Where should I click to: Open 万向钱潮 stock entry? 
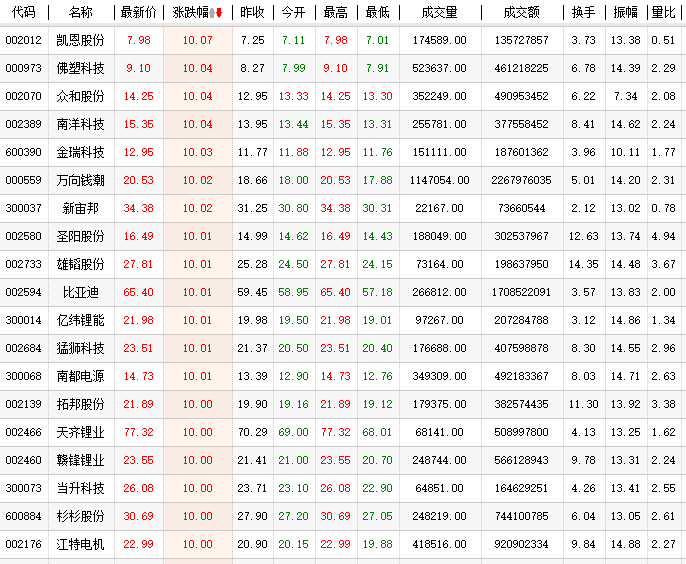[x=81, y=180]
